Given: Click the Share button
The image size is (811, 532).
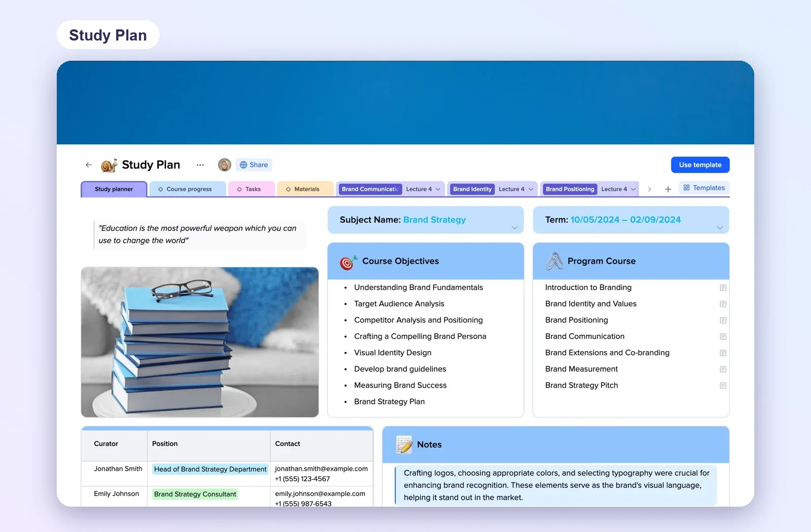Looking at the screenshot, I should click(253, 165).
